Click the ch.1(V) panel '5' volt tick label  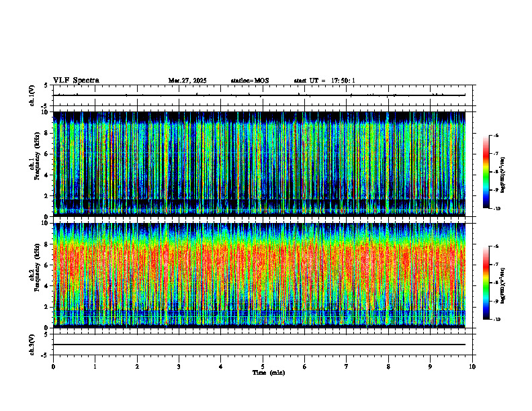46,85
